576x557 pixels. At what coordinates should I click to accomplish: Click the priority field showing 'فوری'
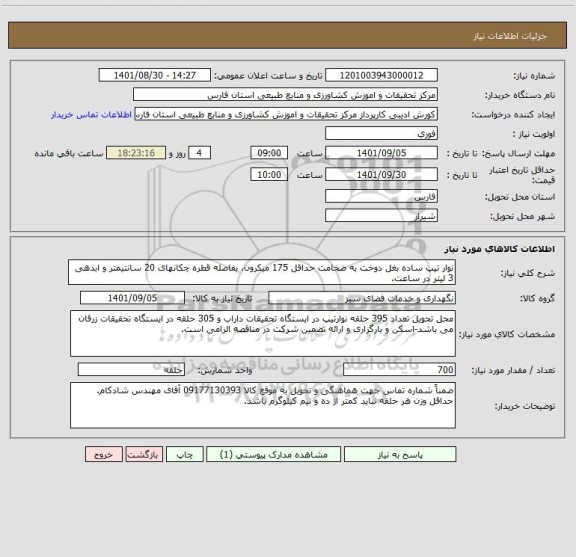(381, 133)
